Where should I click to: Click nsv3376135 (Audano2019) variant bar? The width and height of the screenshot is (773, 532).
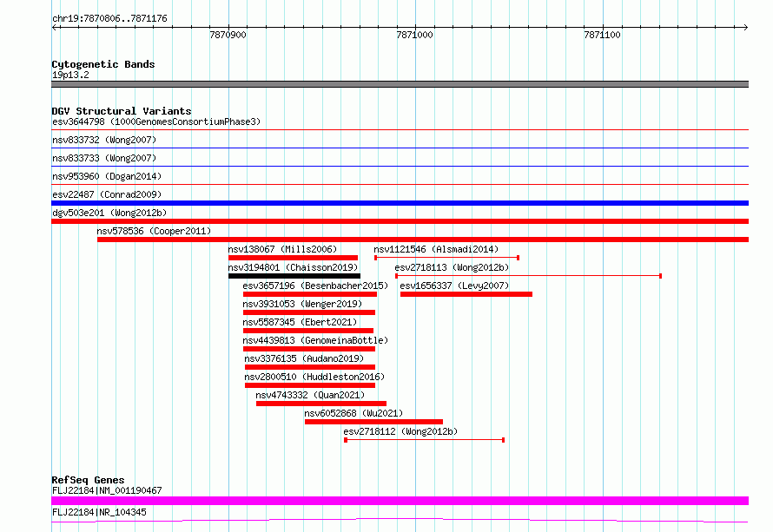310,367
